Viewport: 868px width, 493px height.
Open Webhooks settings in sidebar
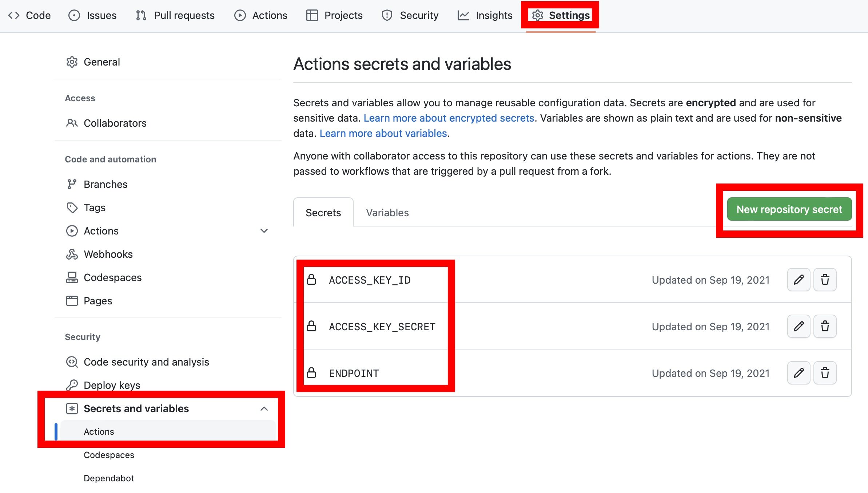tap(108, 254)
